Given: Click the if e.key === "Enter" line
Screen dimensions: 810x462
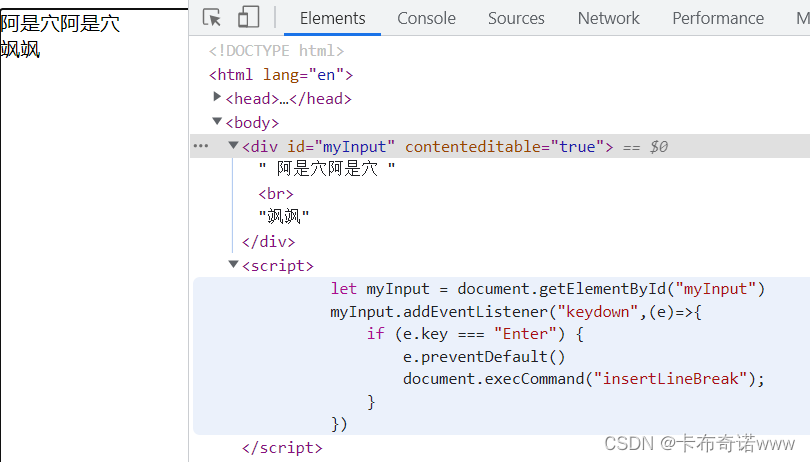Looking at the screenshot, I should pyautogui.click(x=475, y=334).
